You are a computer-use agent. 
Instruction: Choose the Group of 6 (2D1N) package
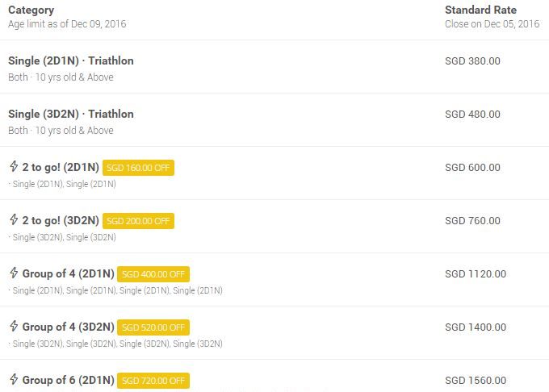(68, 381)
